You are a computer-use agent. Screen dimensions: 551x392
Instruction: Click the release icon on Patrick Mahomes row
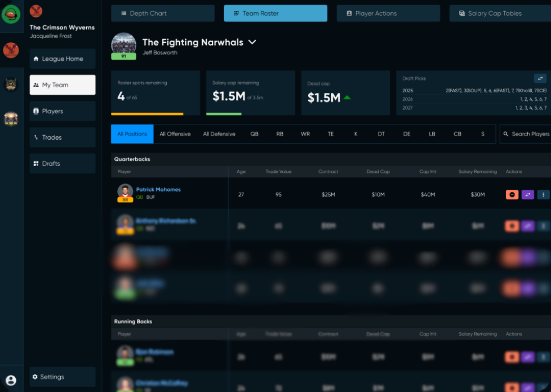coord(512,194)
